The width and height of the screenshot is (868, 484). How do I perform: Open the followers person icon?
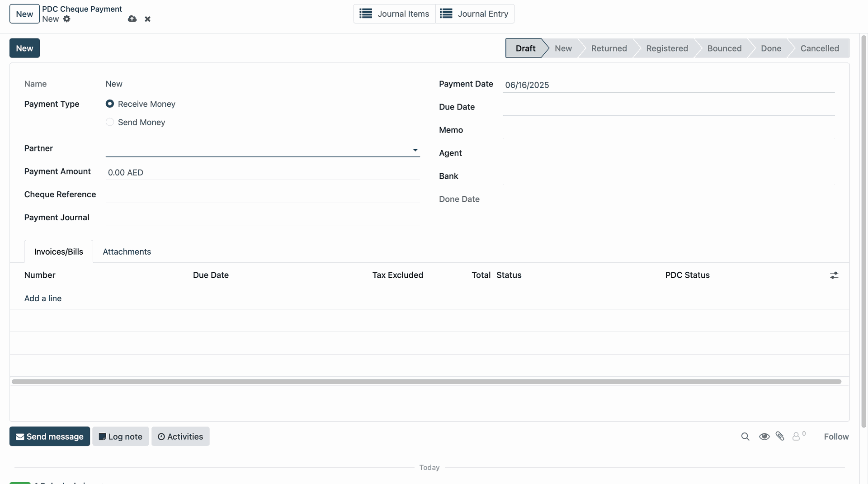point(796,437)
